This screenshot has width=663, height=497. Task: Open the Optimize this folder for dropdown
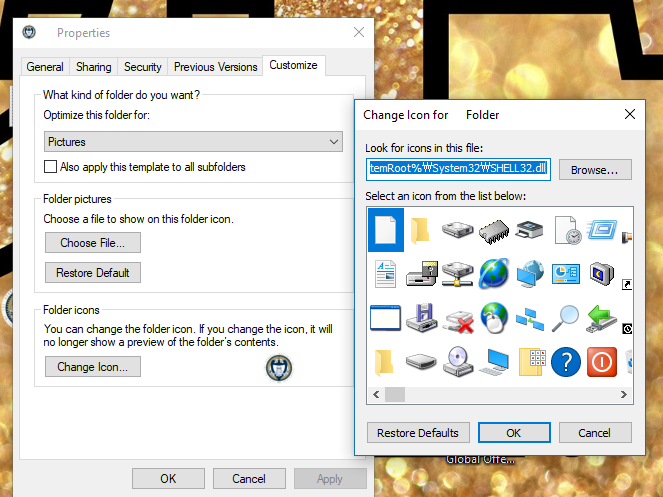coord(193,142)
